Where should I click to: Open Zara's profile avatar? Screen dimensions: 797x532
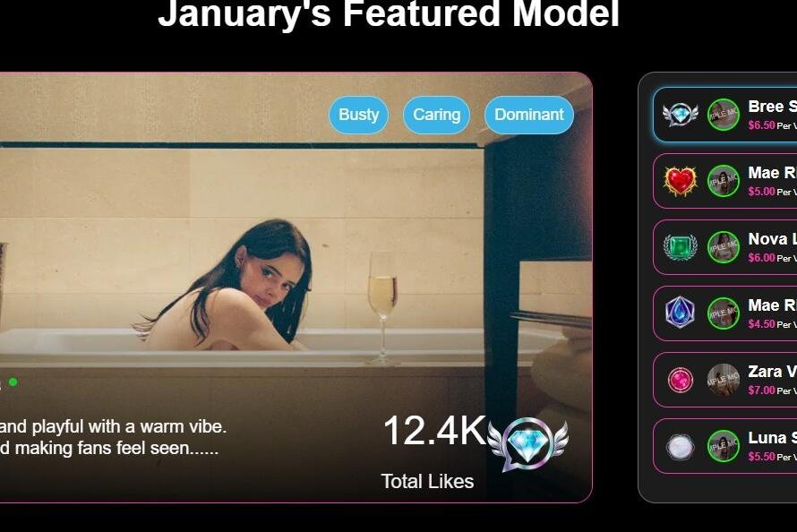724,380
